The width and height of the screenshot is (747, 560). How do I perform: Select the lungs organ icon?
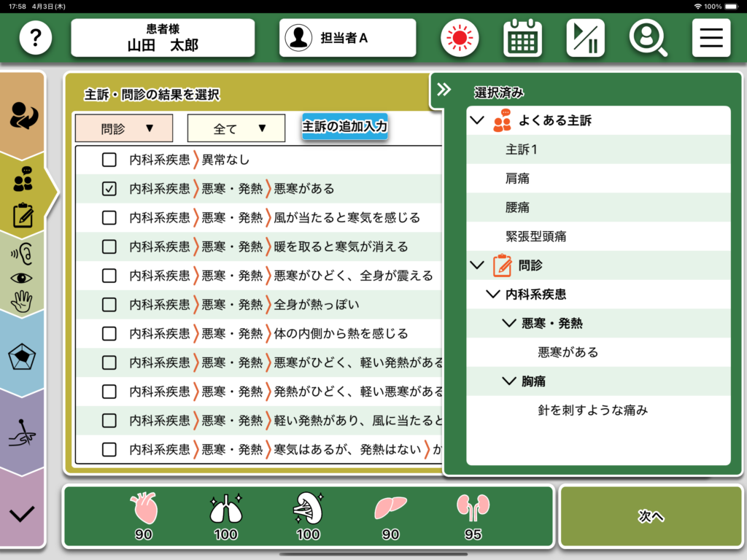tap(225, 509)
